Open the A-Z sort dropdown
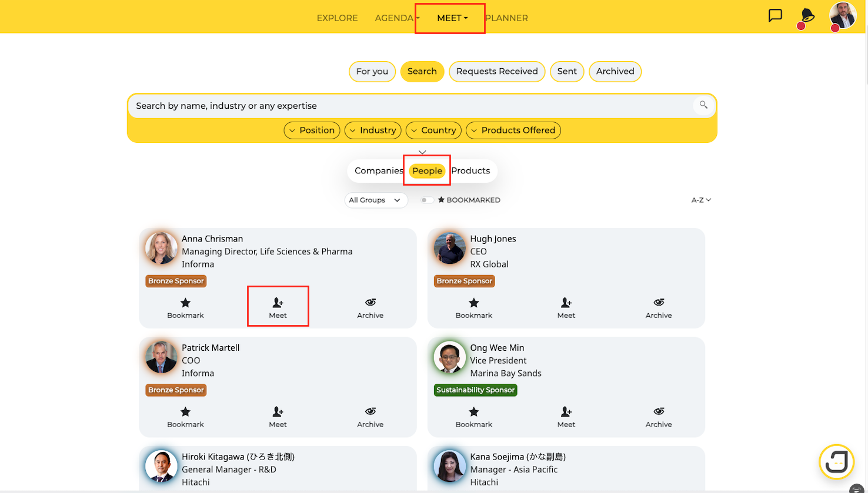868x493 pixels. click(701, 200)
